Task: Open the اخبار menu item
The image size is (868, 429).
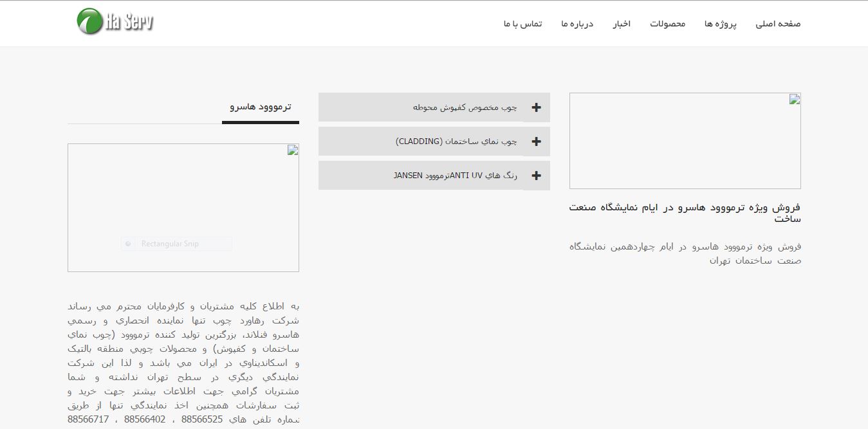Action: tap(622, 24)
